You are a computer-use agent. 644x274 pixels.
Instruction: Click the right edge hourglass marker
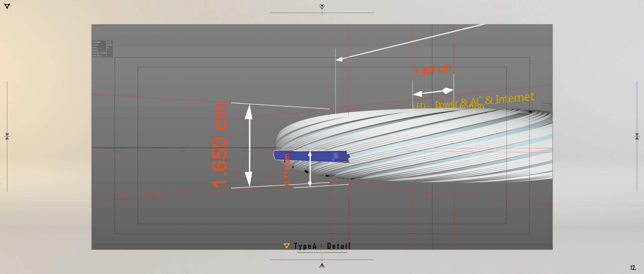[x=637, y=136]
